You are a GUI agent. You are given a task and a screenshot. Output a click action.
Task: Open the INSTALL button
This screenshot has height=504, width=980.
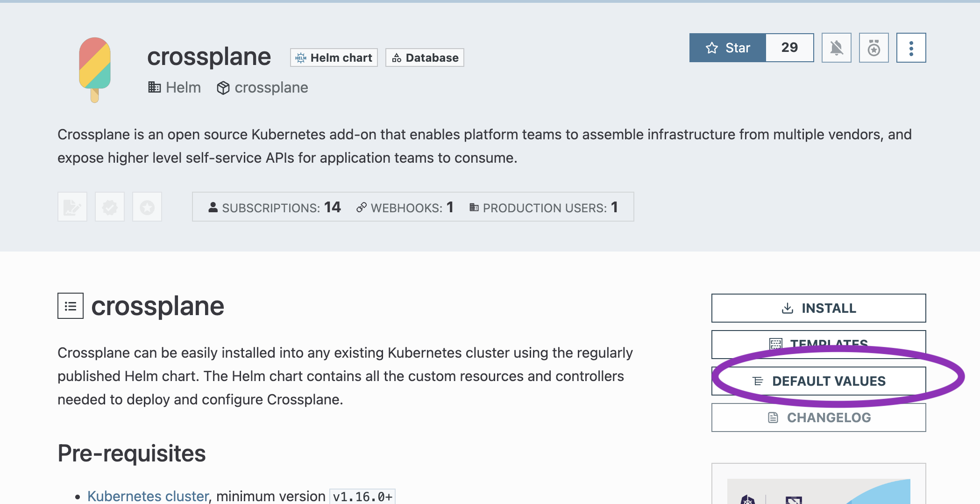pos(818,308)
